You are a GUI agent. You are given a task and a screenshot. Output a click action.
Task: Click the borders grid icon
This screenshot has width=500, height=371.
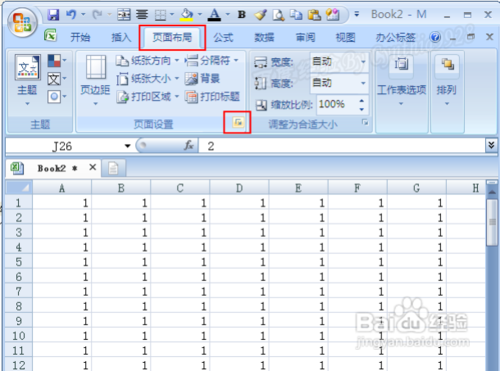point(160,15)
